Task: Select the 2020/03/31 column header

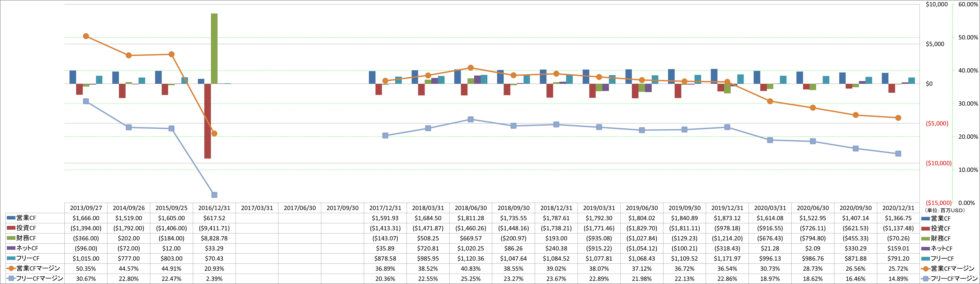Action: click(770, 208)
